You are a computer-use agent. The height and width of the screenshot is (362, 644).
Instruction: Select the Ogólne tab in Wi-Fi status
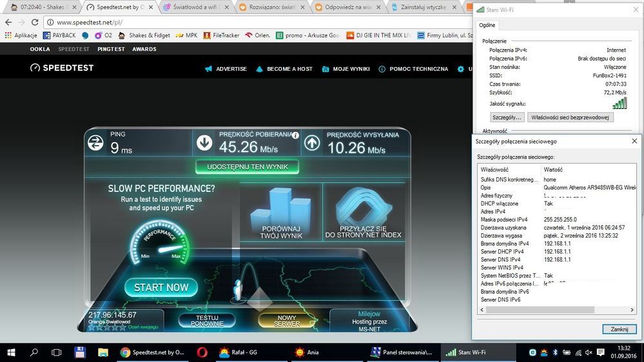tap(487, 25)
